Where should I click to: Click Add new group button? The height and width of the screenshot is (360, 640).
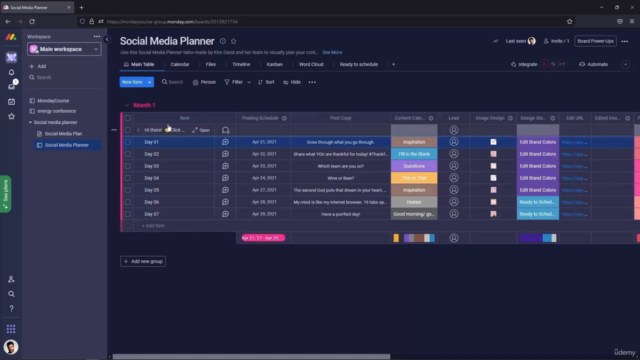point(143,261)
